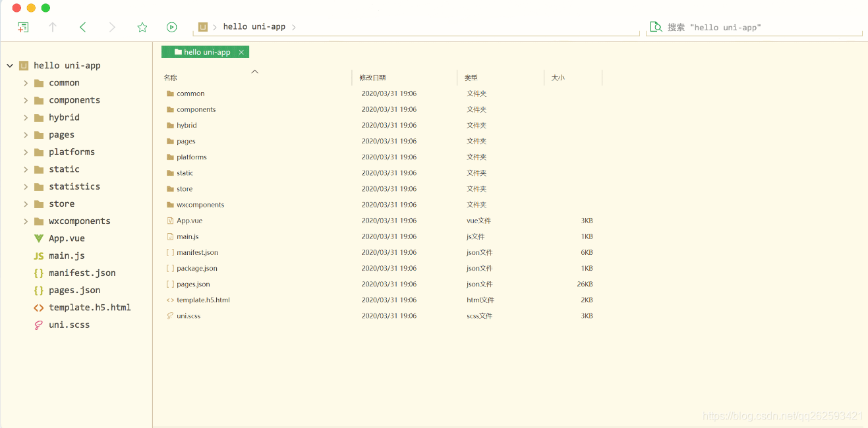Expand the store folder in sidebar
Screen dimensions: 868x428
click(26, 204)
